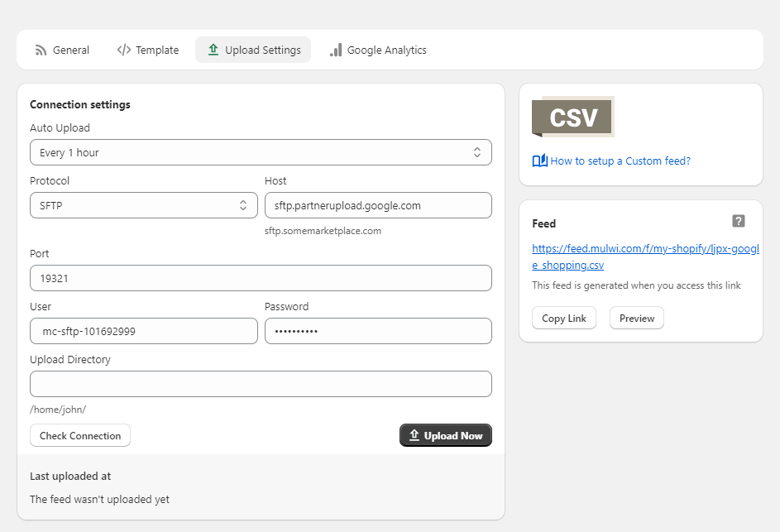Switch to the Template tab
Screen dimensions: 780x532
pyautogui.click(x=148, y=50)
